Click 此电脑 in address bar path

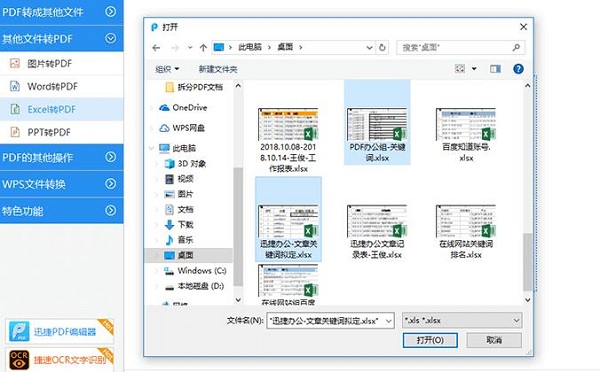click(x=250, y=47)
